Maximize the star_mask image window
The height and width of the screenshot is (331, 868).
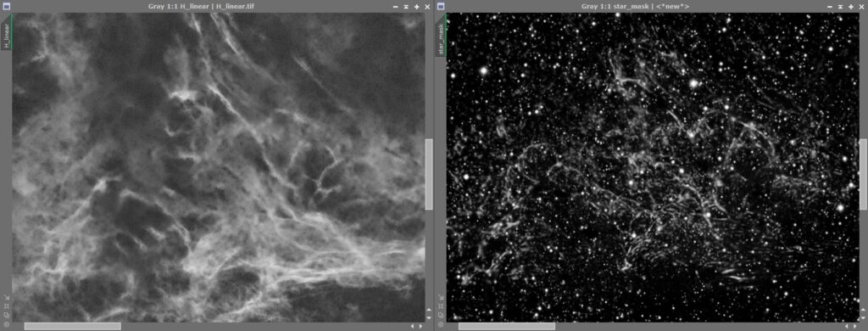tap(851, 7)
